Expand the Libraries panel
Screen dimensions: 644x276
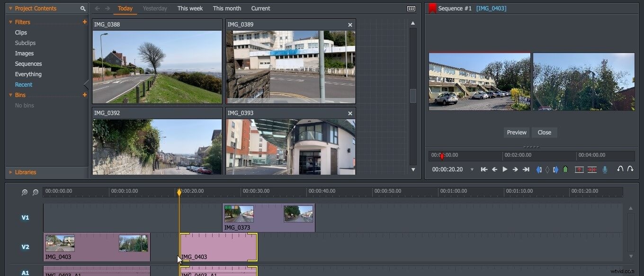[x=11, y=172]
